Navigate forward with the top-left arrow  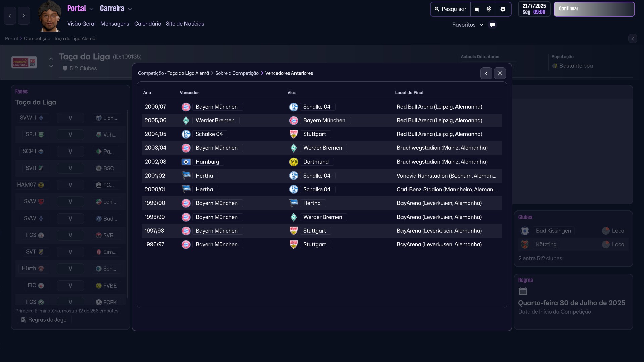pos(23,16)
